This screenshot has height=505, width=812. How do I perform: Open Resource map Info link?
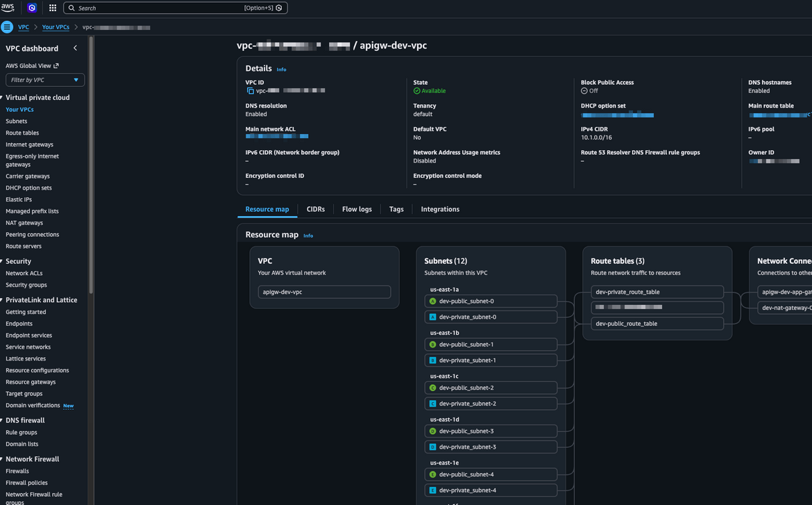click(308, 235)
